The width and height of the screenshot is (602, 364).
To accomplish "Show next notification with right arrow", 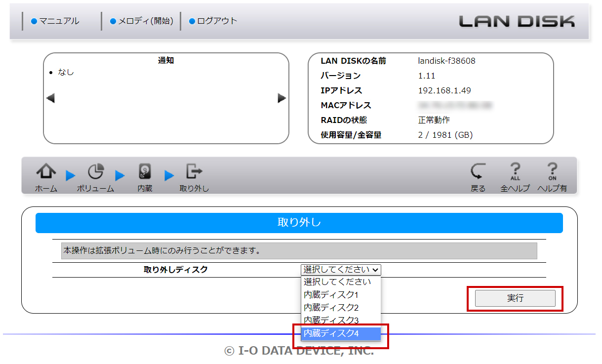I will pos(282,98).
